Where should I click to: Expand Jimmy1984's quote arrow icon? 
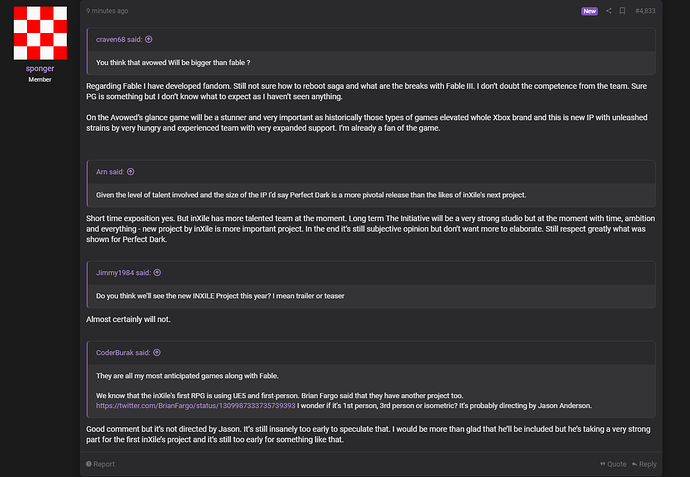pyautogui.click(x=156, y=272)
